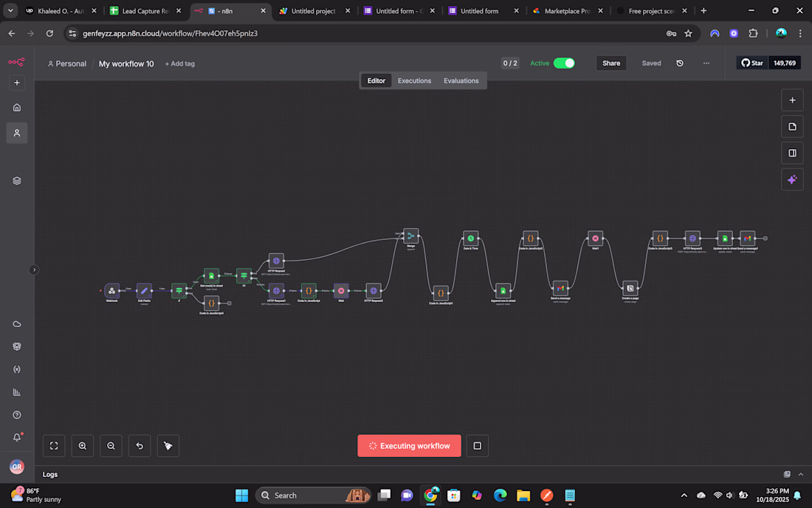Screen dimensions: 812x508
Task: Zoom in on the canvas
Action: [x=83, y=446]
